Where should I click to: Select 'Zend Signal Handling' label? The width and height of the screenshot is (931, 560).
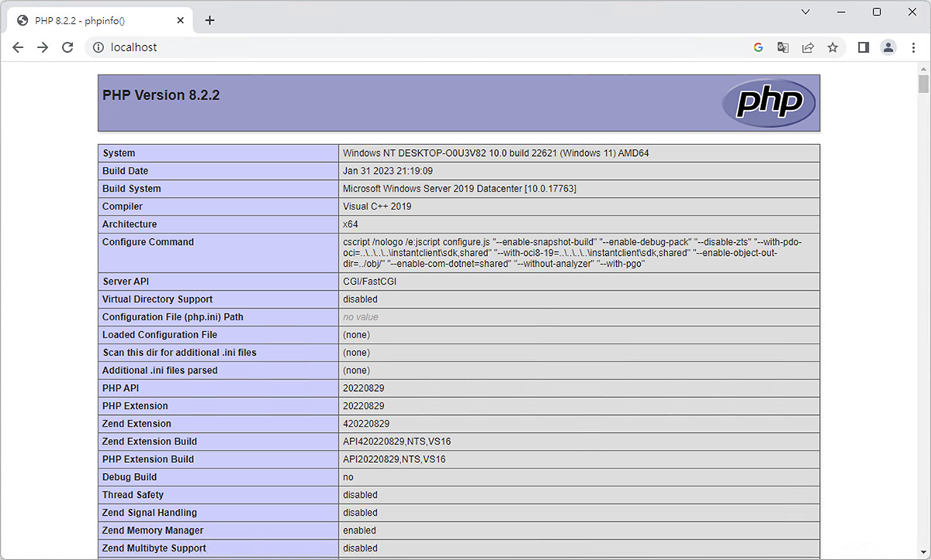pos(150,513)
